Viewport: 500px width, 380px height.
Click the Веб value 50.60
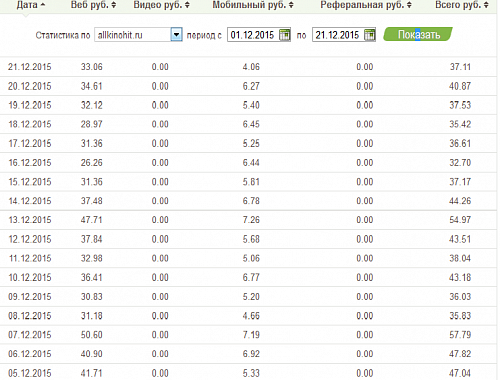(91, 335)
